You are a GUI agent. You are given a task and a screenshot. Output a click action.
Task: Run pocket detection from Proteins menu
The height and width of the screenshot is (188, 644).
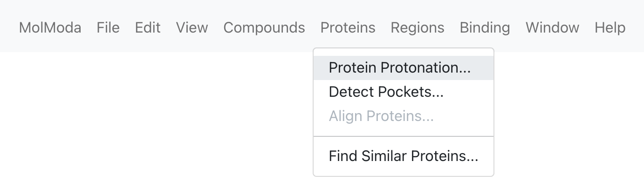[x=404, y=92]
